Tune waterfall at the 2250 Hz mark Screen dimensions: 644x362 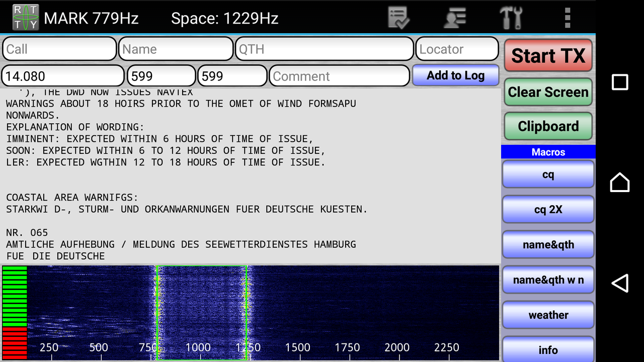(447, 347)
